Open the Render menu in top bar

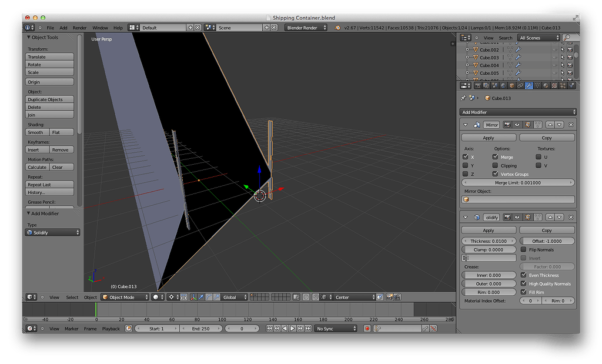pos(79,28)
